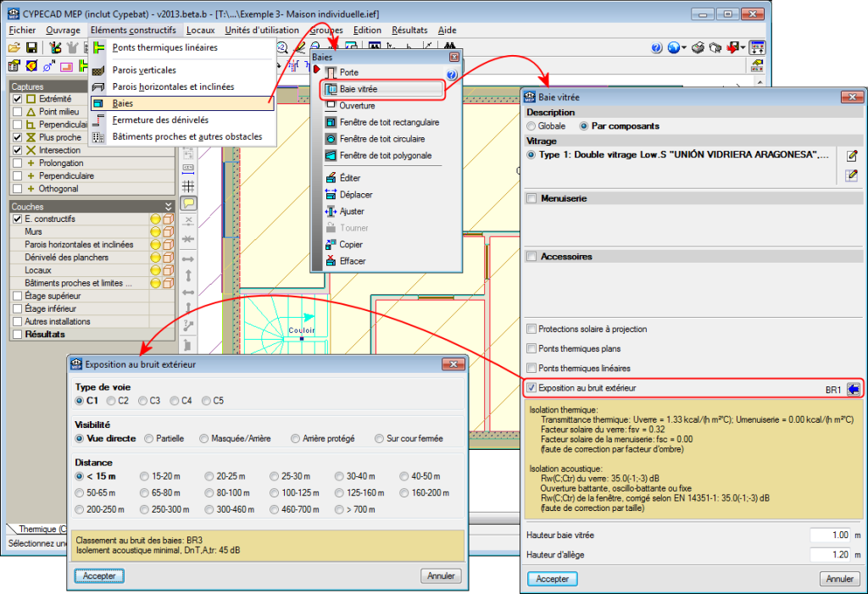Click Annuler in Baie vitrée dialog

tap(839, 579)
